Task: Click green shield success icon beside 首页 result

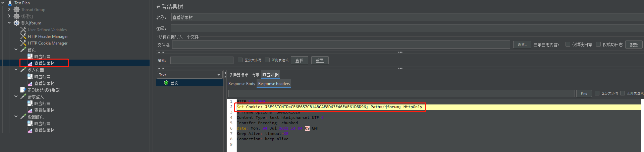Action: (166, 83)
